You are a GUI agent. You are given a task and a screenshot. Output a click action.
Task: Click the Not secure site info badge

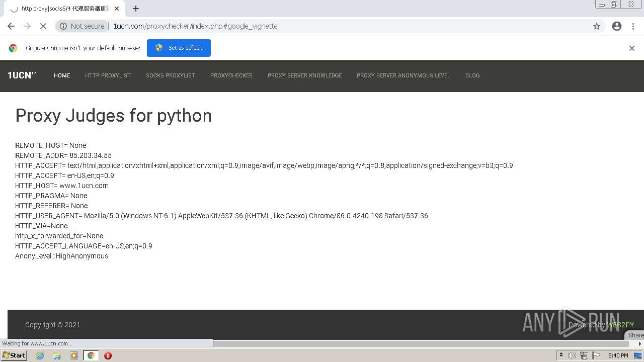point(82,26)
